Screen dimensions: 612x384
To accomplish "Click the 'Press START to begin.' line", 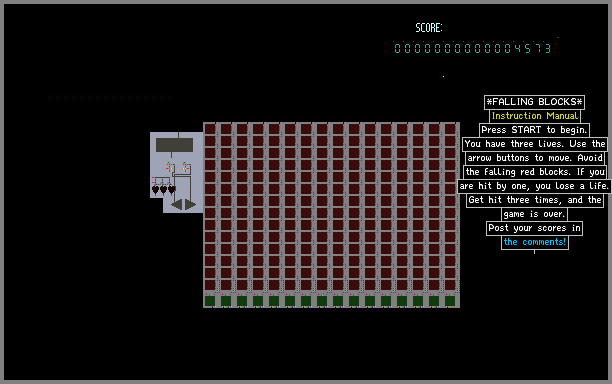I will [x=534, y=130].
